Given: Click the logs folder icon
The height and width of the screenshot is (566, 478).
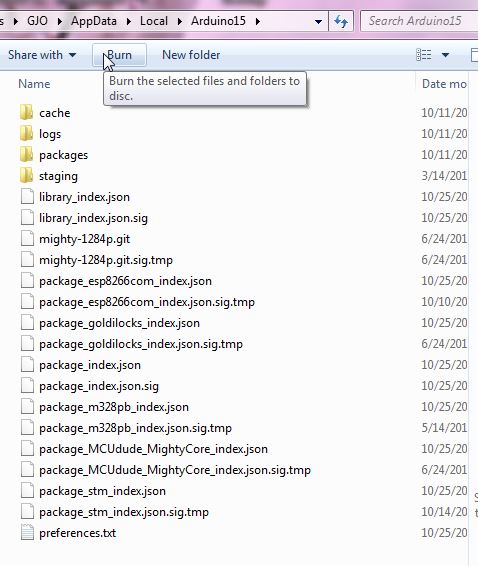Looking at the screenshot, I should 27,134.
